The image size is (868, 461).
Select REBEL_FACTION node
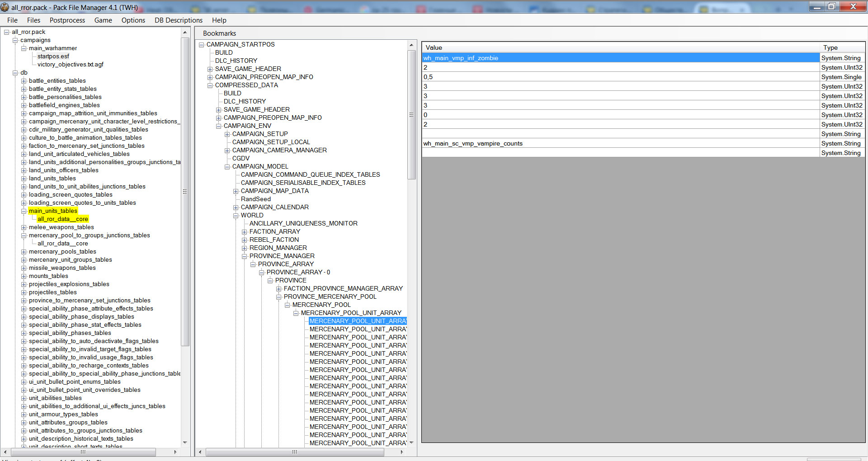(x=274, y=240)
